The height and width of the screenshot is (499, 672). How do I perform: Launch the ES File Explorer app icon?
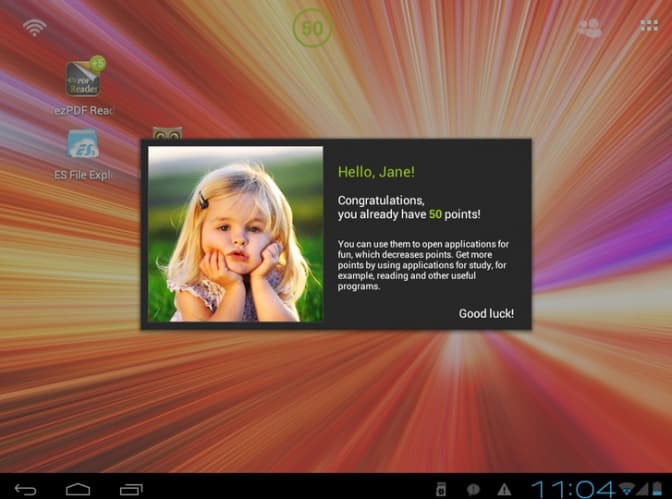83,144
